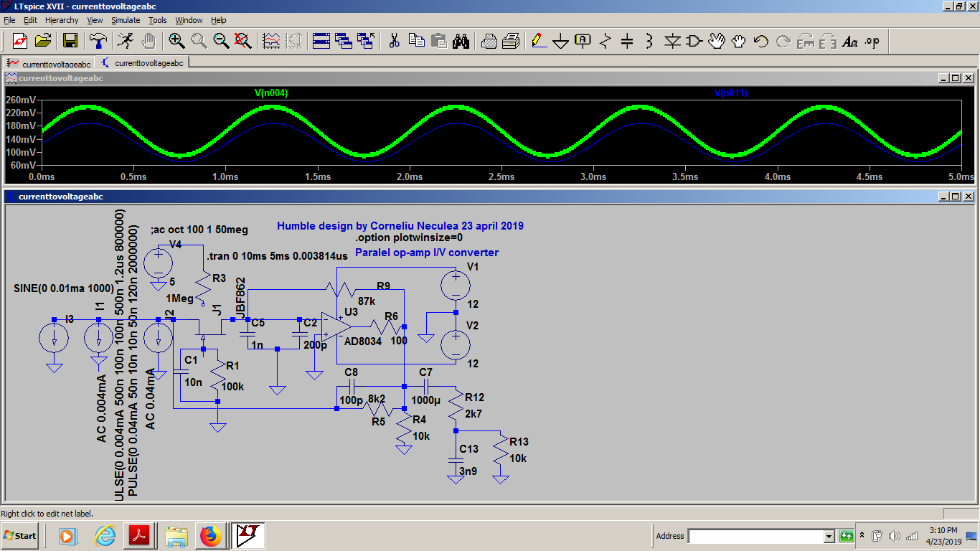Place a Diode from toolbar

click(672, 41)
